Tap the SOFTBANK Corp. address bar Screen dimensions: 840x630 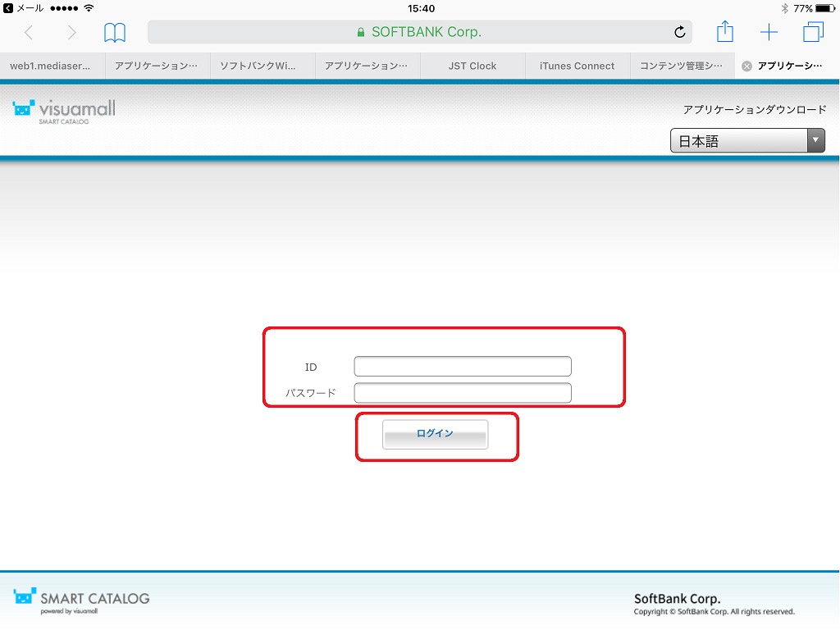pos(419,33)
